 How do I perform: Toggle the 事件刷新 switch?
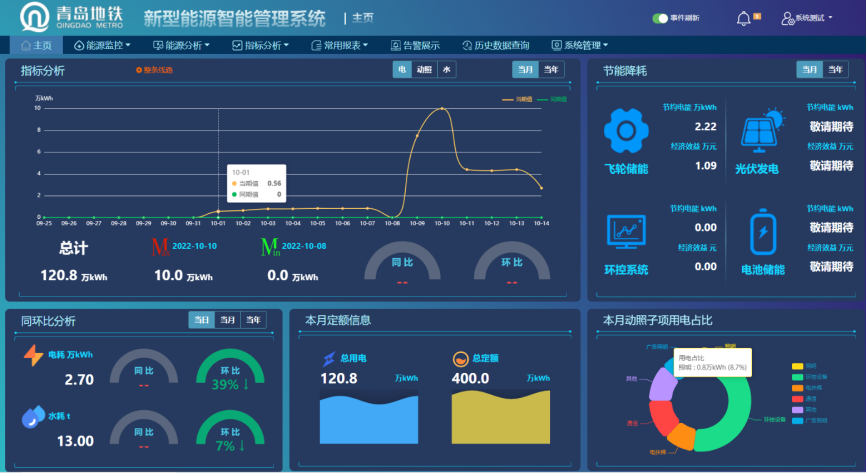pos(660,18)
